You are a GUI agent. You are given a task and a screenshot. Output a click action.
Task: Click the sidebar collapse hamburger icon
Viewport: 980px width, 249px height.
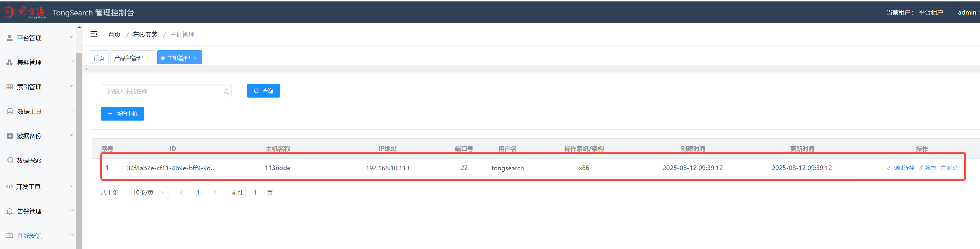coord(94,34)
